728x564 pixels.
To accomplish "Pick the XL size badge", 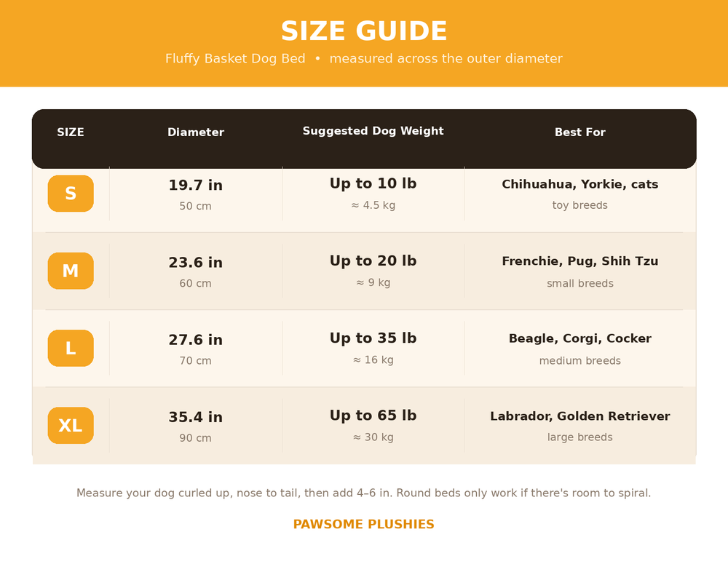I will click(x=71, y=425).
